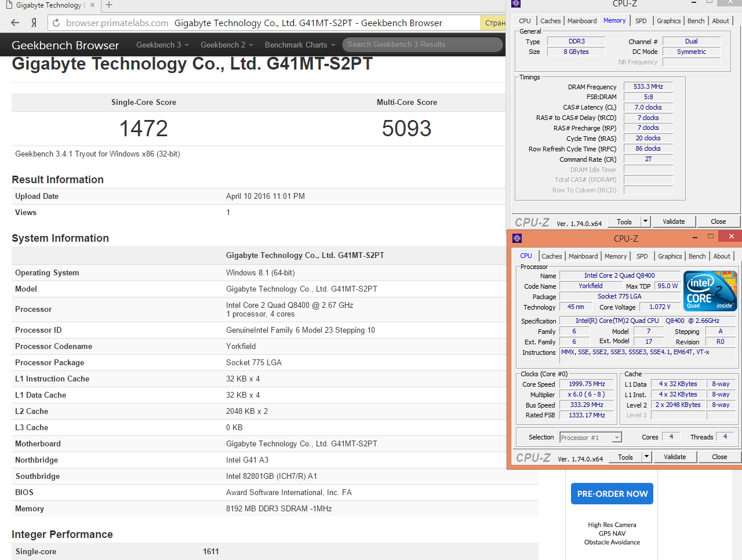The image size is (742, 560).
Task: Click Single-Core Score value 1472
Action: [x=143, y=128]
